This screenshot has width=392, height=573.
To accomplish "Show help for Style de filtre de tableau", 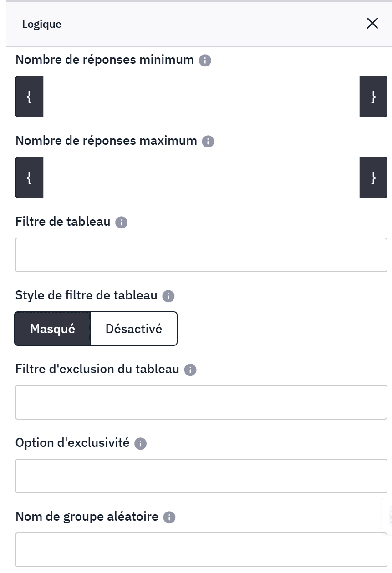I will pyautogui.click(x=168, y=296).
